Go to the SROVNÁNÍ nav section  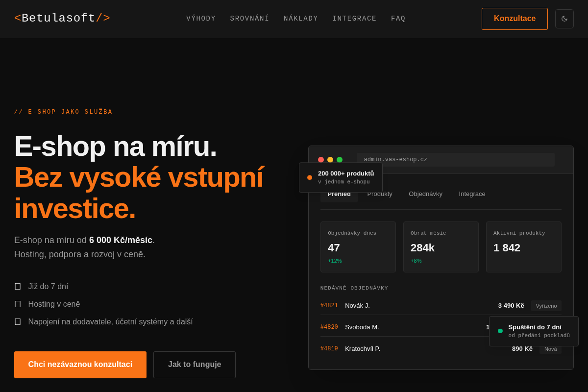click(x=250, y=19)
